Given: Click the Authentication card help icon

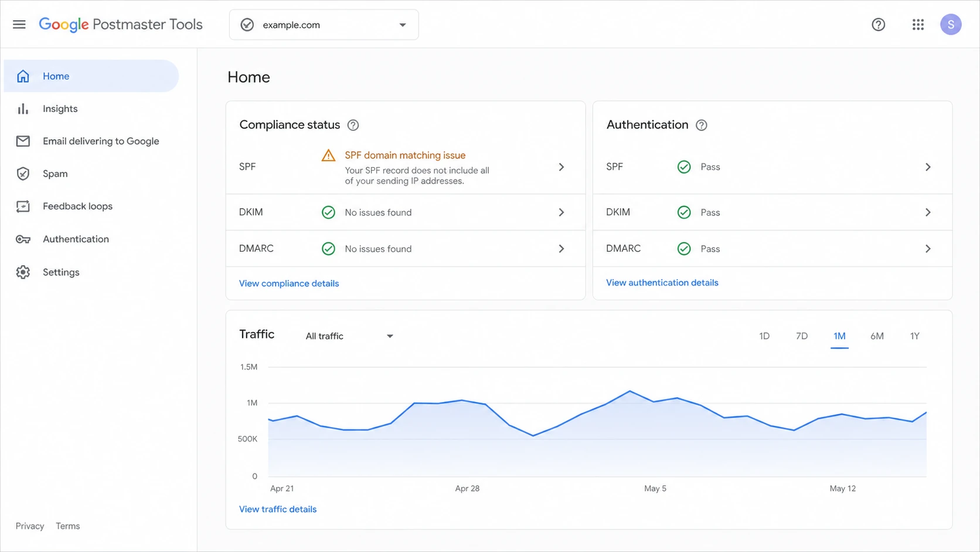Looking at the screenshot, I should 701,125.
